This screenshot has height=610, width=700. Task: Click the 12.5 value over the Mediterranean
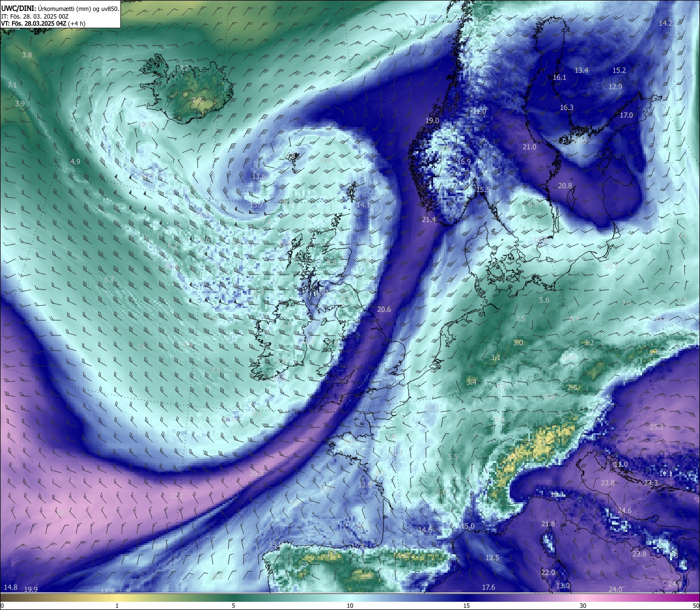(x=492, y=558)
